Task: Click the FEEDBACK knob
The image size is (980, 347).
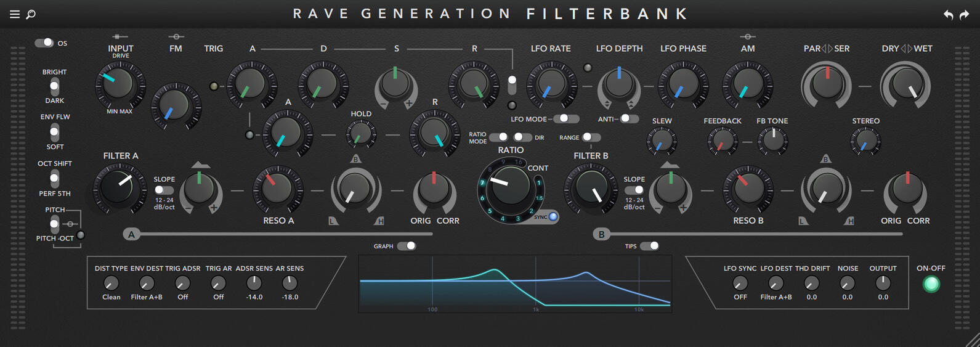Action: (723, 142)
